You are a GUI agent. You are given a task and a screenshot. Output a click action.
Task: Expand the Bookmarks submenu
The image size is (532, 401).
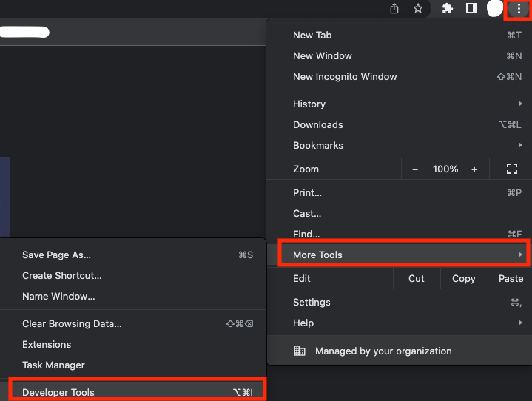pos(399,145)
